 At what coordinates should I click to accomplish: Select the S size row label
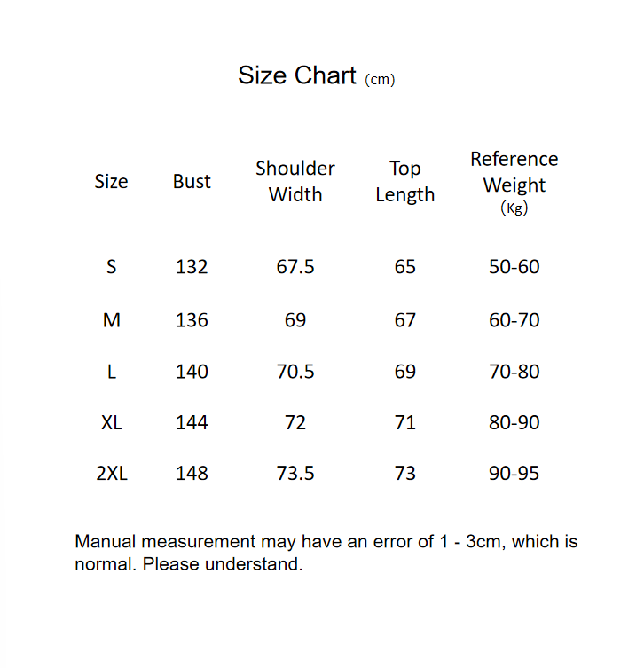111,267
